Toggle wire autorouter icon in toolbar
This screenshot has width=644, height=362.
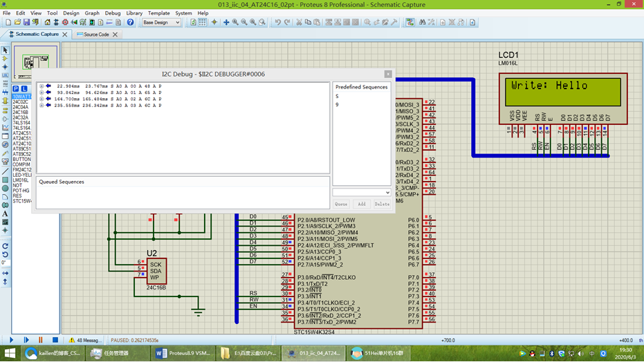pyautogui.click(x=410, y=23)
